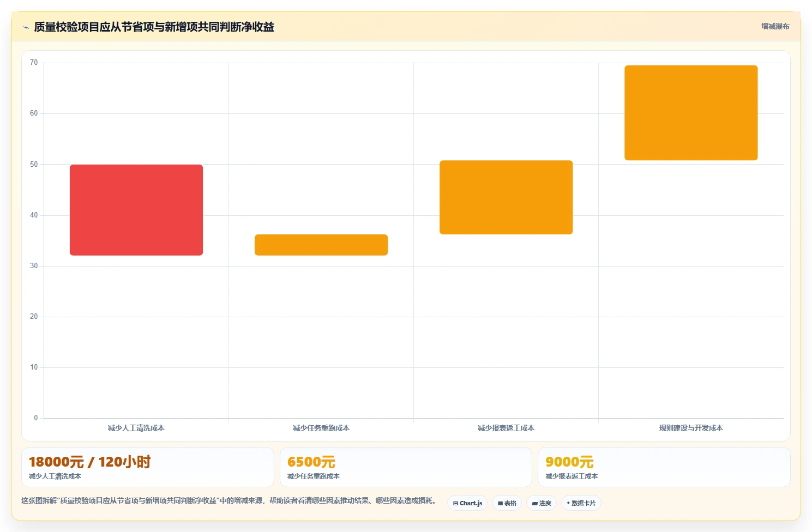
Task: Click the 减少人工清洗成本 caption under 18000元
Action: pos(55,476)
